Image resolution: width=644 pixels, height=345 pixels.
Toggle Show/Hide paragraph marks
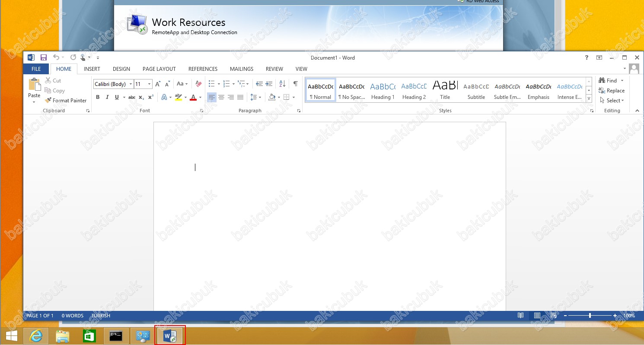[296, 84]
